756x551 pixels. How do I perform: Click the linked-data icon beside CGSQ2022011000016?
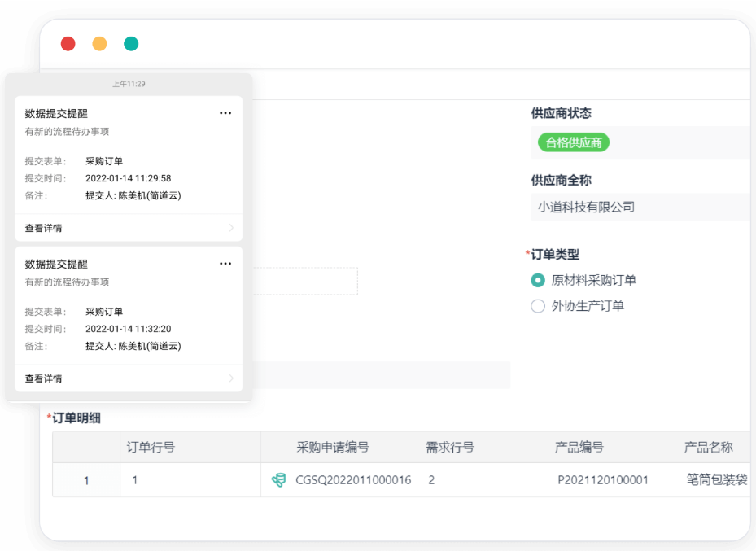[278, 480]
